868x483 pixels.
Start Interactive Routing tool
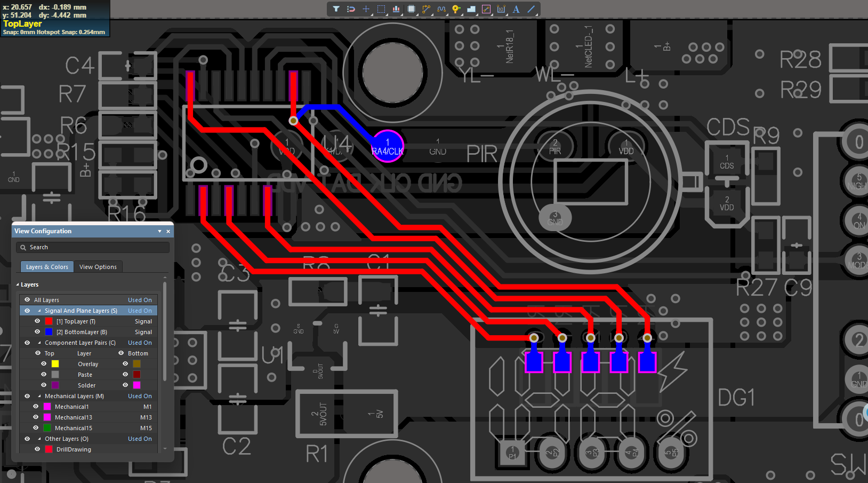[426, 9]
